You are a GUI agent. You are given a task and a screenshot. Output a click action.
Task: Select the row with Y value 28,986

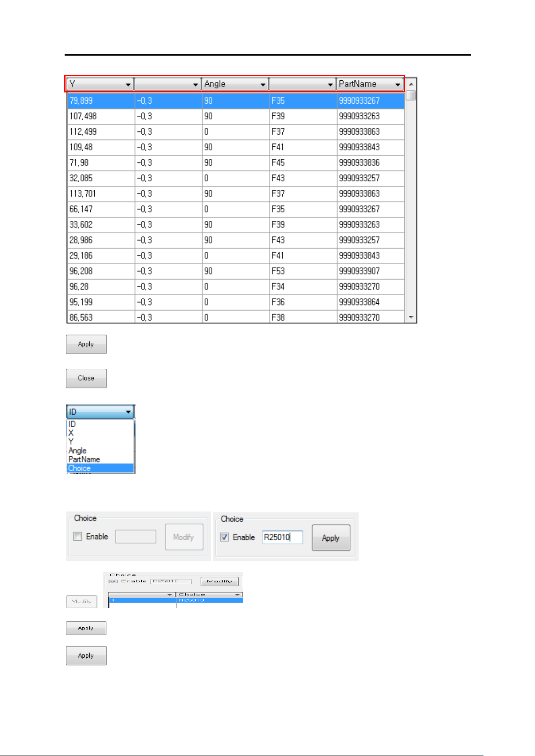236,240
